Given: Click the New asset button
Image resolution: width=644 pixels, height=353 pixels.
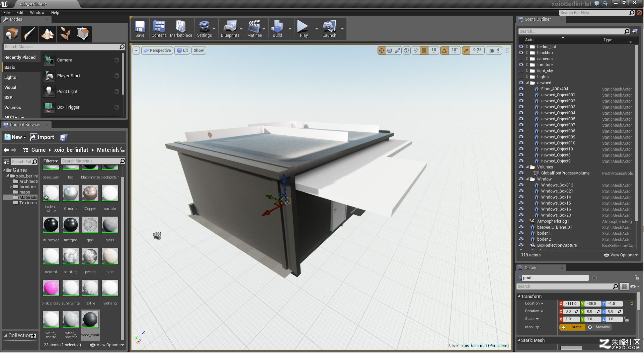Looking at the screenshot, I should (x=15, y=137).
